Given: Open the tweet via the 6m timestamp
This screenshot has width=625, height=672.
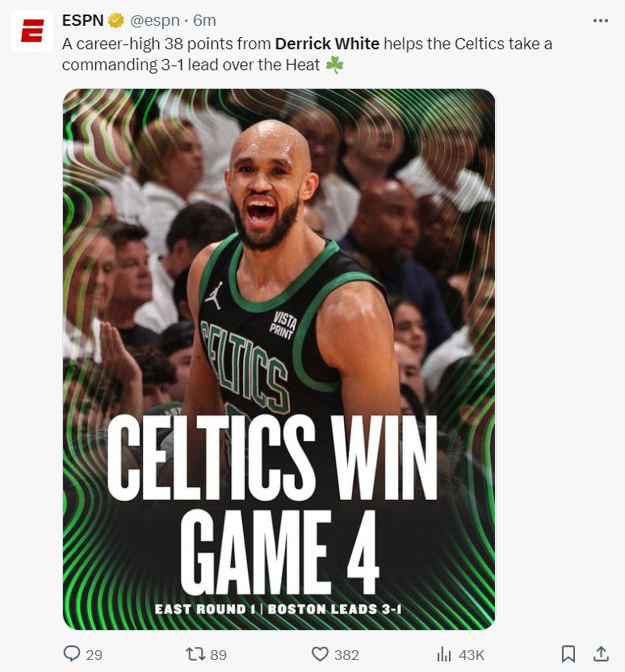Looking at the screenshot, I should pyautogui.click(x=204, y=20).
